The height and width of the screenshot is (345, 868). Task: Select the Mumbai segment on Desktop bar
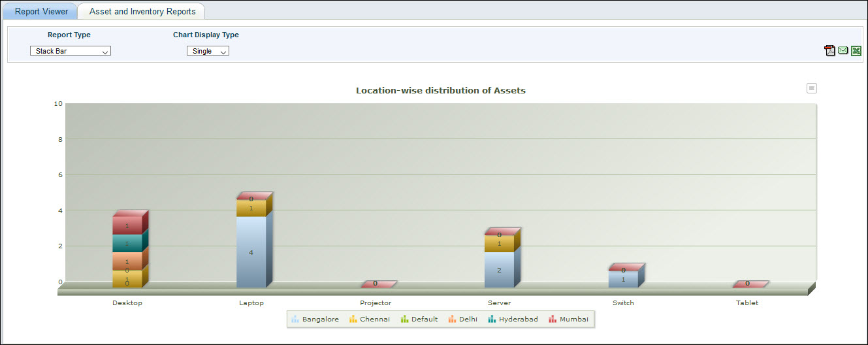[127, 225]
